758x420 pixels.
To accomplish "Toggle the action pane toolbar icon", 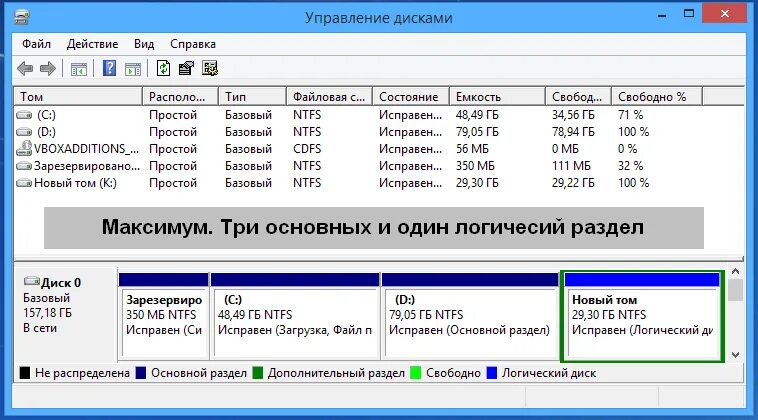I will click(133, 69).
